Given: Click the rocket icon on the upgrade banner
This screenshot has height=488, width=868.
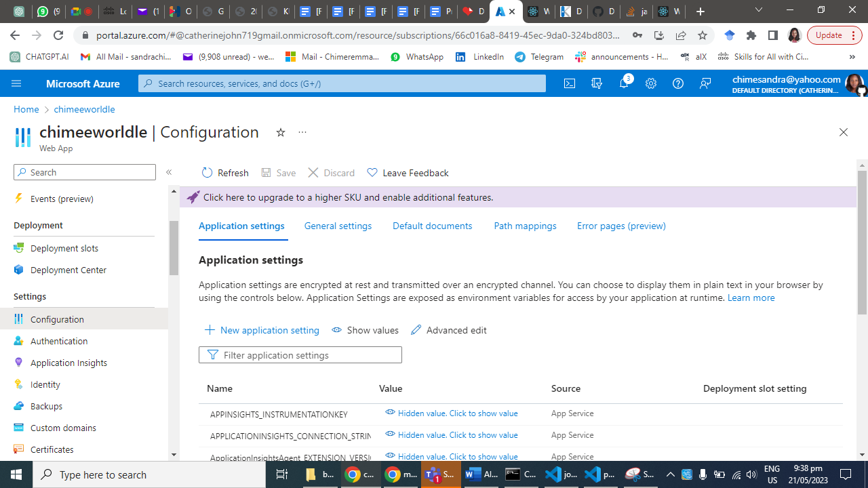Looking at the screenshot, I should point(193,197).
